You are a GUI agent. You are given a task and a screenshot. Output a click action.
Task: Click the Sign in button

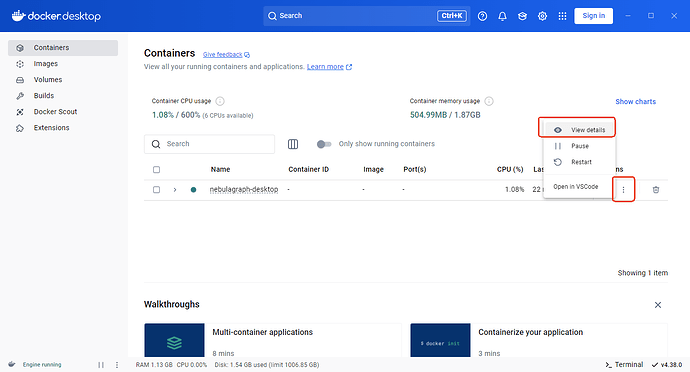click(593, 16)
